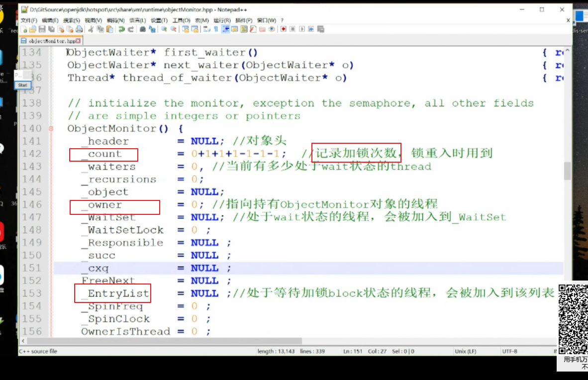The height and width of the screenshot is (380, 588).
Task: Open the 编码(N) menu
Action: click(115, 20)
